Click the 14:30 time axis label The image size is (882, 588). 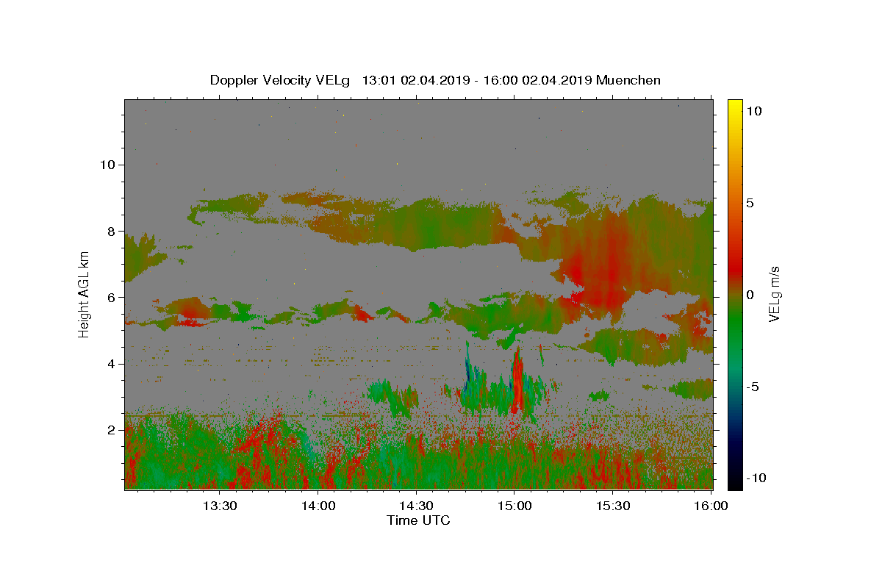(x=416, y=506)
